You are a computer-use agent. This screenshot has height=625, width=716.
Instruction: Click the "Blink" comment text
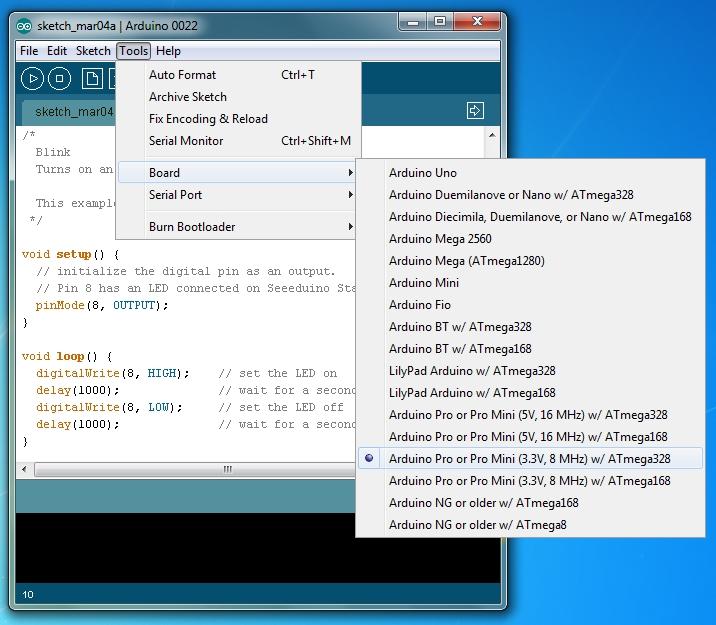pyautogui.click(x=53, y=152)
